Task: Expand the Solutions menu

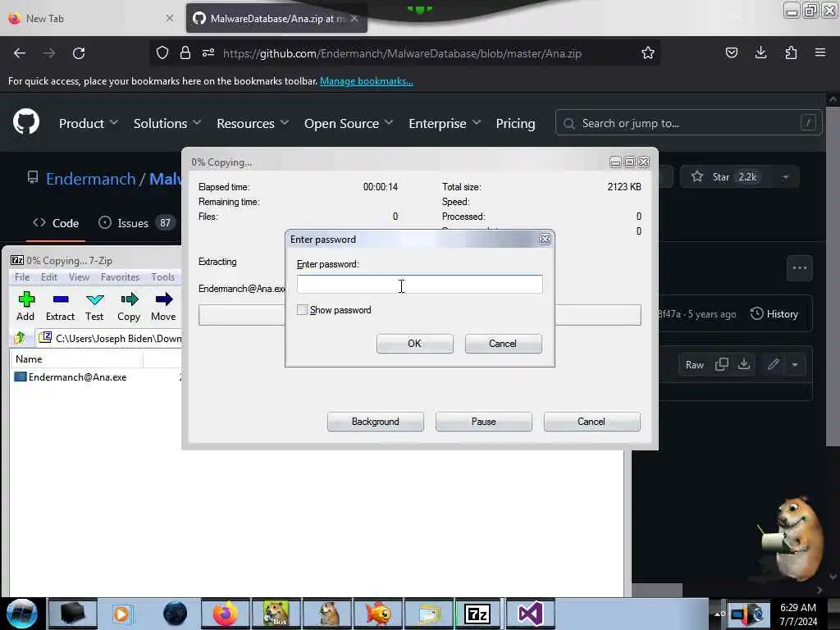Action: click(167, 123)
